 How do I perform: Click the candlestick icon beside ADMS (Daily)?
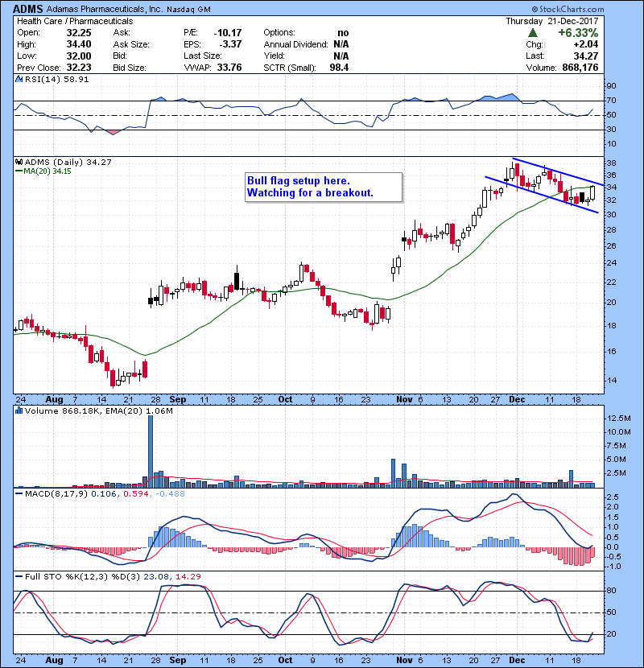pos(19,162)
